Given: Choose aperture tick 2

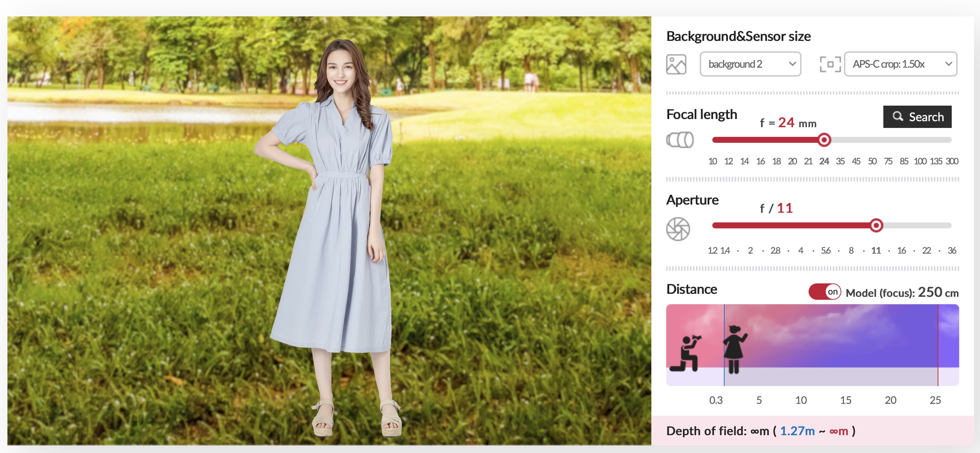Looking at the screenshot, I should [750, 250].
